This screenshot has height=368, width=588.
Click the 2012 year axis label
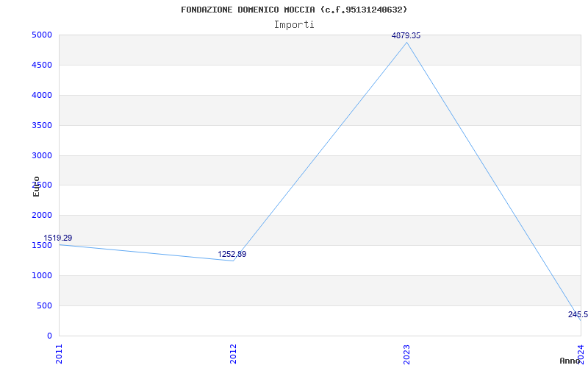pos(233,354)
